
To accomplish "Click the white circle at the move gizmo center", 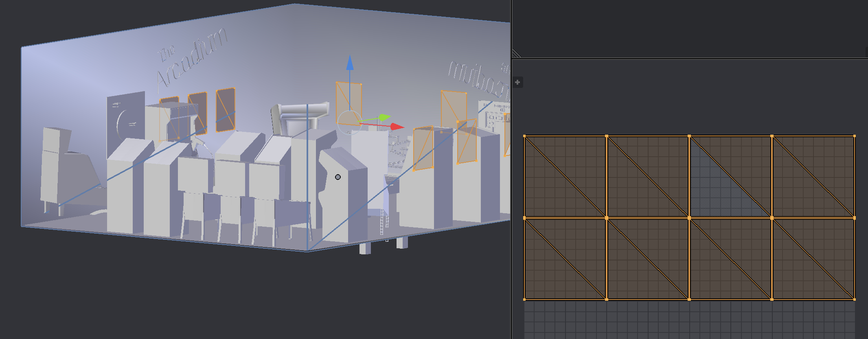I will [x=349, y=122].
